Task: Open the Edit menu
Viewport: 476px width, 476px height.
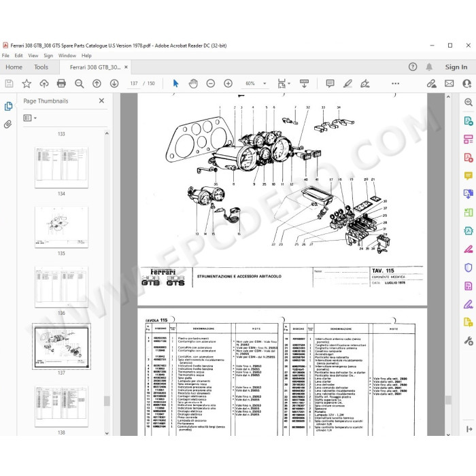Action: [x=18, y=56]
